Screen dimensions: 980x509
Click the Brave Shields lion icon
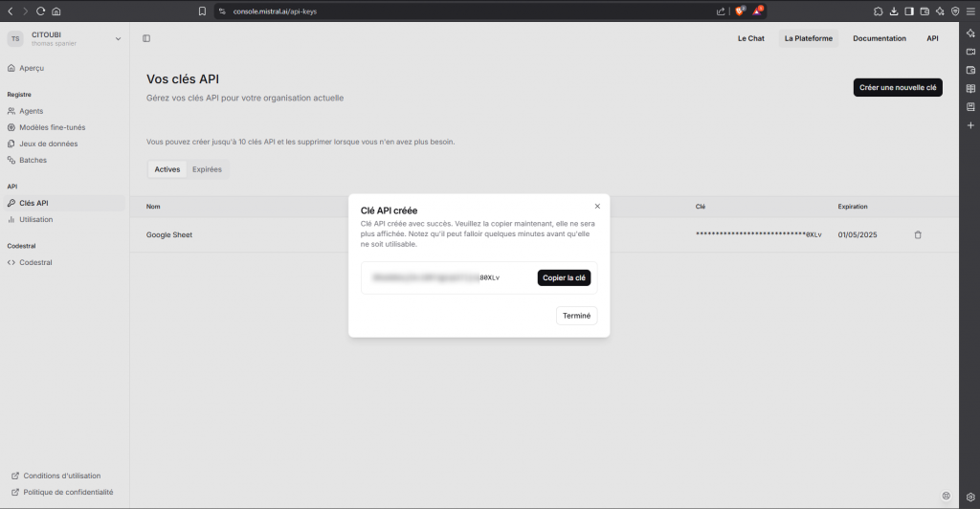click(740, 11)
